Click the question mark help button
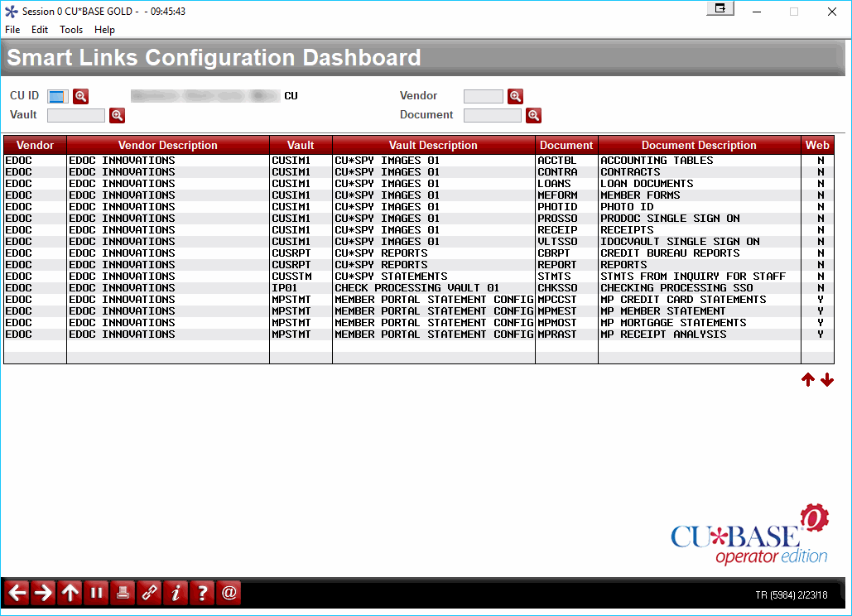Viewport: 852px width, 616px height. coord(202,593)
